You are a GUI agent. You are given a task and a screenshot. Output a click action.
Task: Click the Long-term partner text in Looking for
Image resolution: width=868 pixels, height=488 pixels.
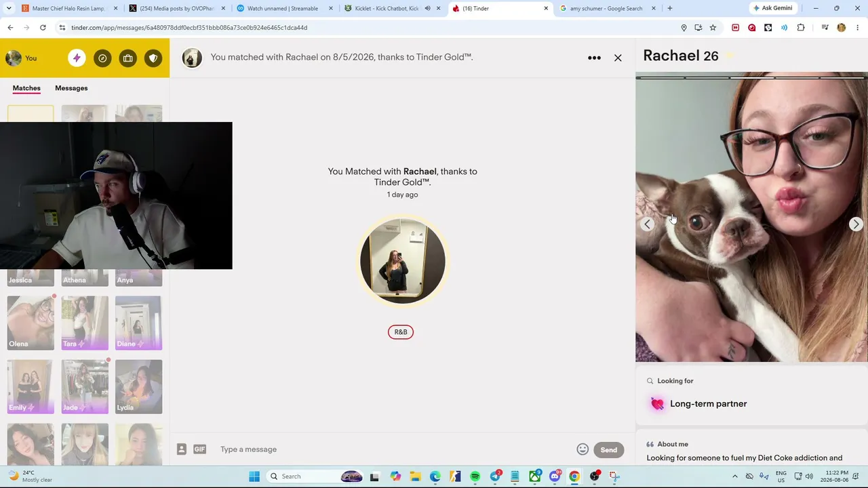(x=709, y=404)
